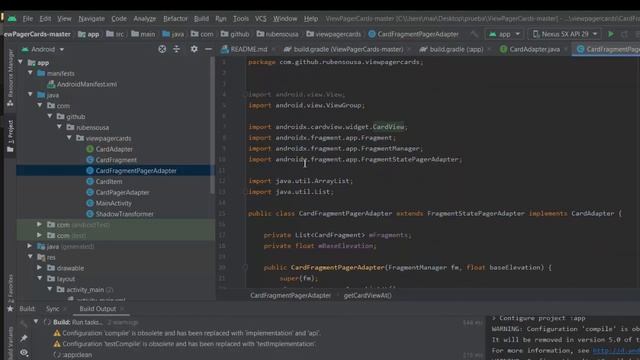Image resolution: width=640 pixels, height=360 pixels.
Task: Click the fold marker beside import android.view.View
Action: click(x=245, y=94)
